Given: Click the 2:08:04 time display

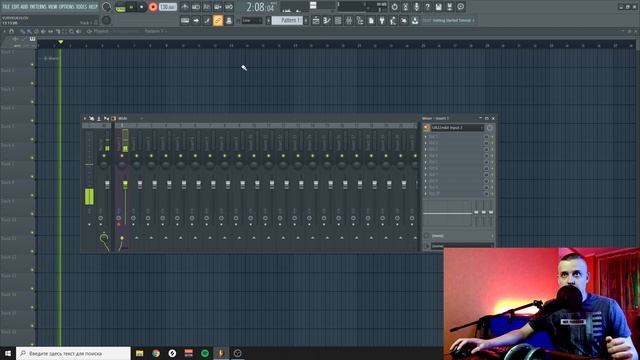Looking at the screenshot, I should 260,7.
